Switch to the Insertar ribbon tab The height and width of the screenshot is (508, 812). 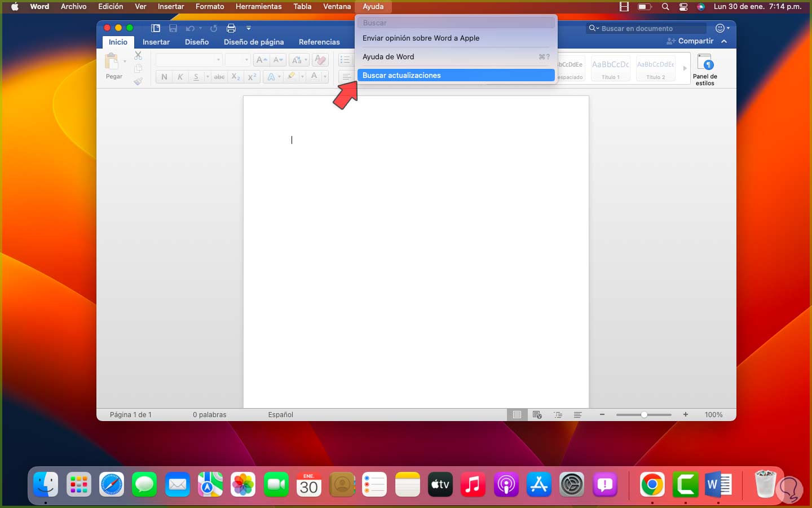156,42
